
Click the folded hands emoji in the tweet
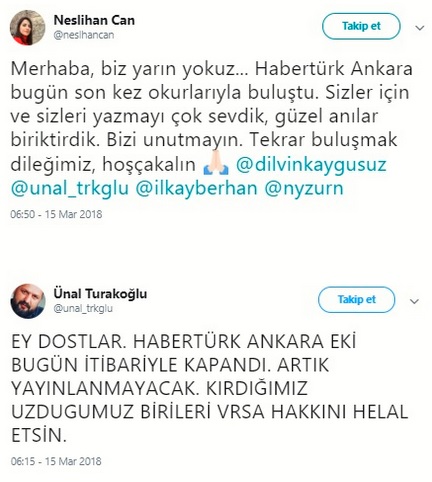pyautogui.click(x=216, y=164)
